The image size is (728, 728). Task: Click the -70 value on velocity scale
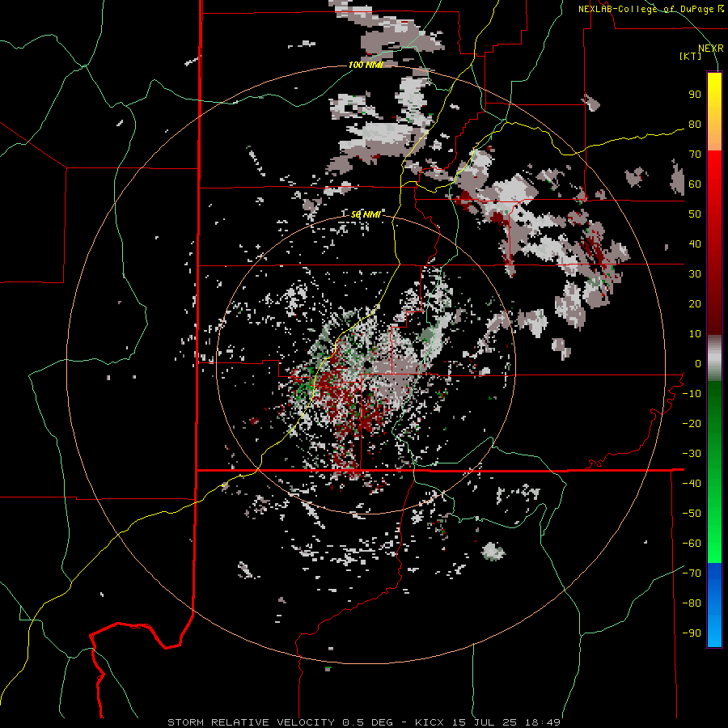click(692, 574)
